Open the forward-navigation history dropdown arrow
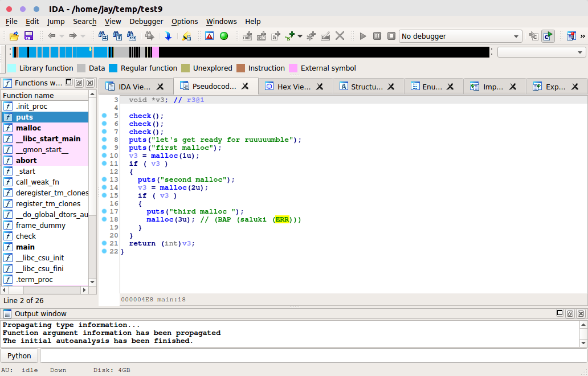588x376 pixels. (x=83, y=36)
